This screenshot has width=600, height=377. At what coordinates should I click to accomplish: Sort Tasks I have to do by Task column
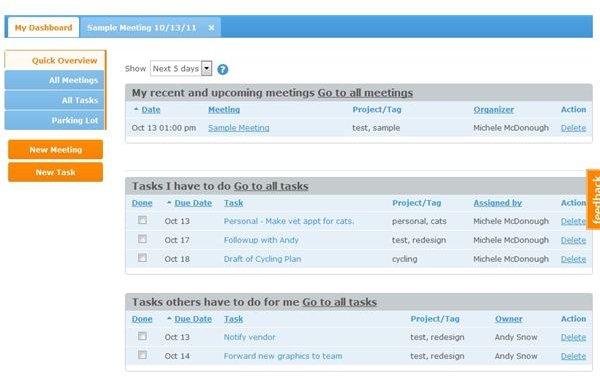pos(233,203)
